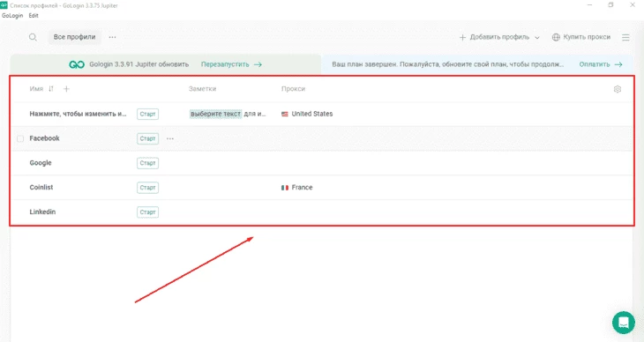Click the 'Добавить профиль' button label
The width and height of the screenshot is (644, 342).
(499, 37)
